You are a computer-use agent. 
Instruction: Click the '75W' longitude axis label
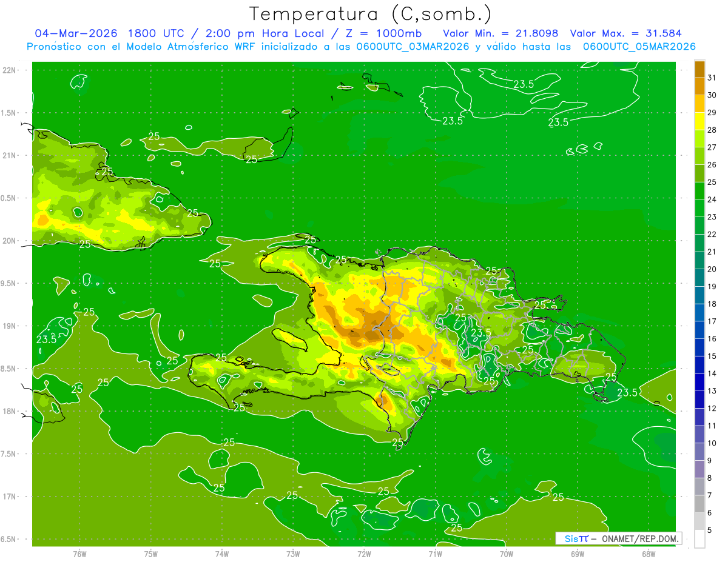click(x=150, y=554)
